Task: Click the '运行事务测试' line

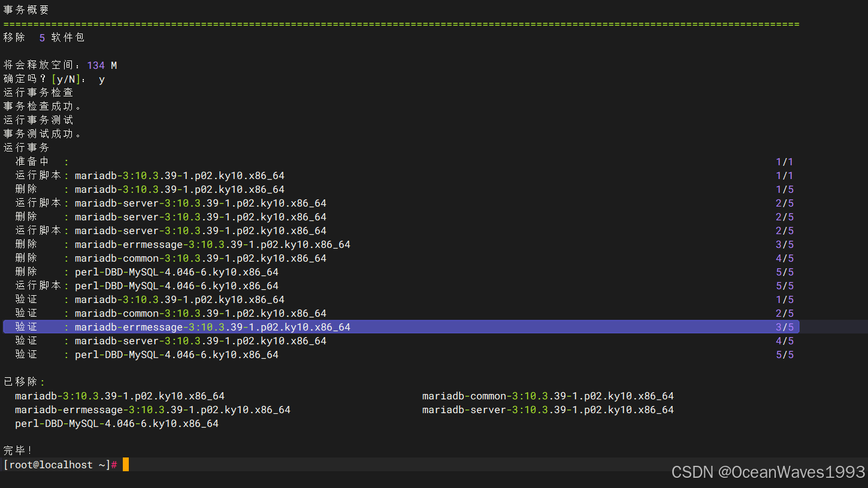Action: pos(38,120)
